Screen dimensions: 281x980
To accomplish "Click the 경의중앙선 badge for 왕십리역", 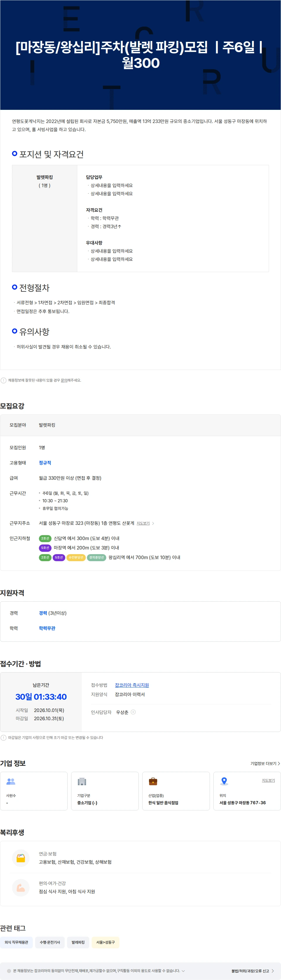I will coord(96,557).
